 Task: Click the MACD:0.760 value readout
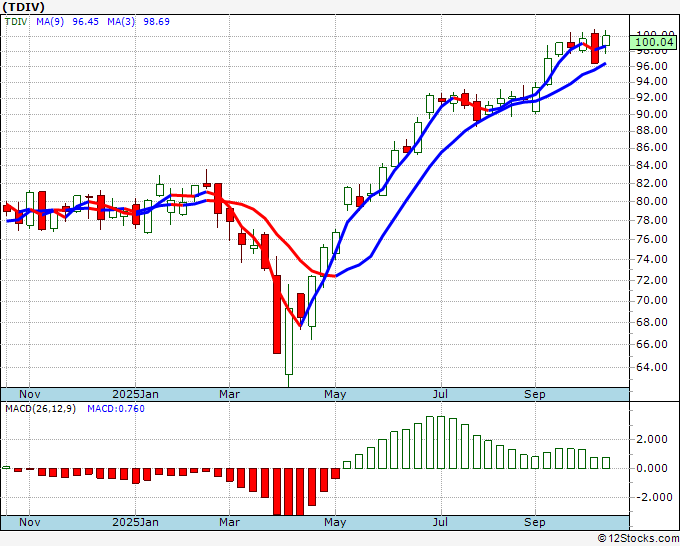click(x=116, y=409)
